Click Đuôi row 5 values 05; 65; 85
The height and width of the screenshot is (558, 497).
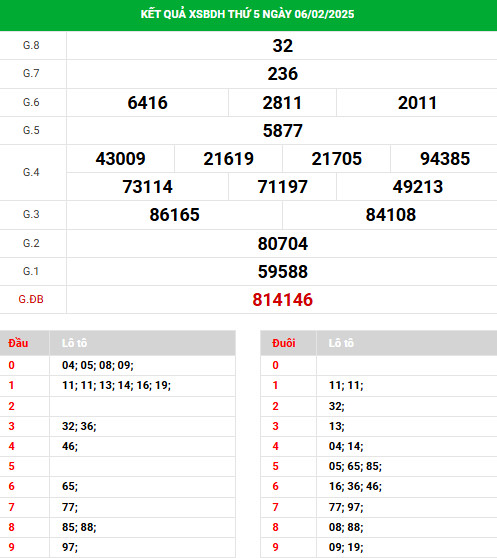pyautogui.click(x=355, y=466)
